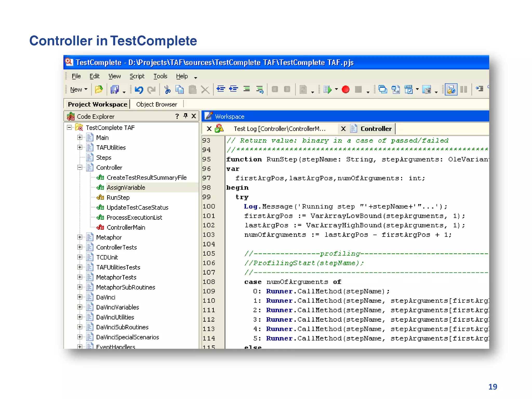Click the green Run script icon

click(x=328, y=90)
